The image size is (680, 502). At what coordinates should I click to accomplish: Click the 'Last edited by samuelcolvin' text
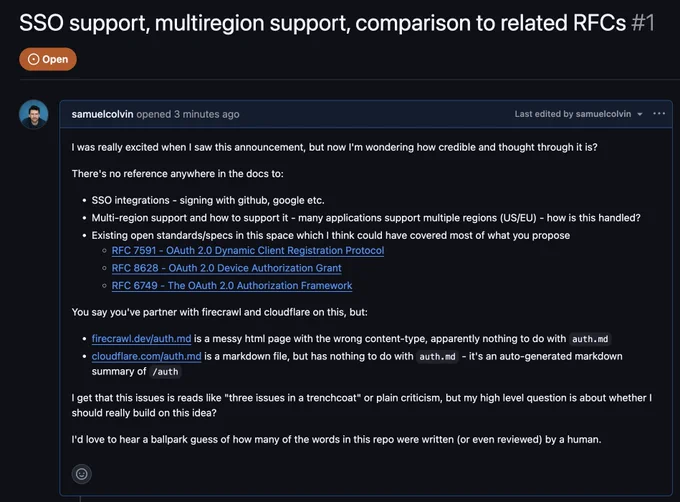[x=572, y=114]
